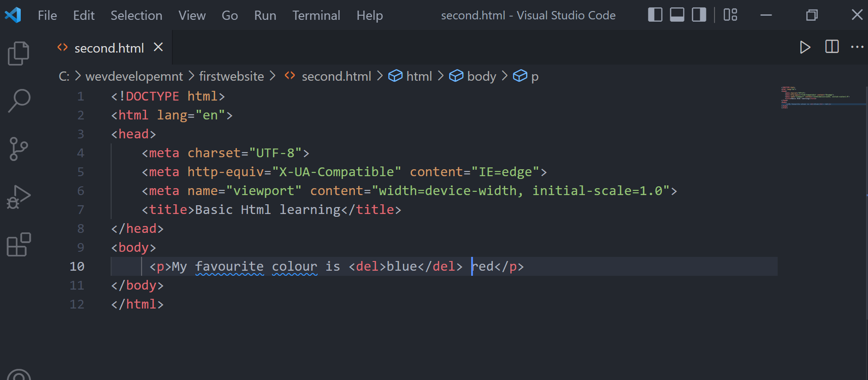
Task: Customize the editor layout
Action: click(x=730, y=15)
